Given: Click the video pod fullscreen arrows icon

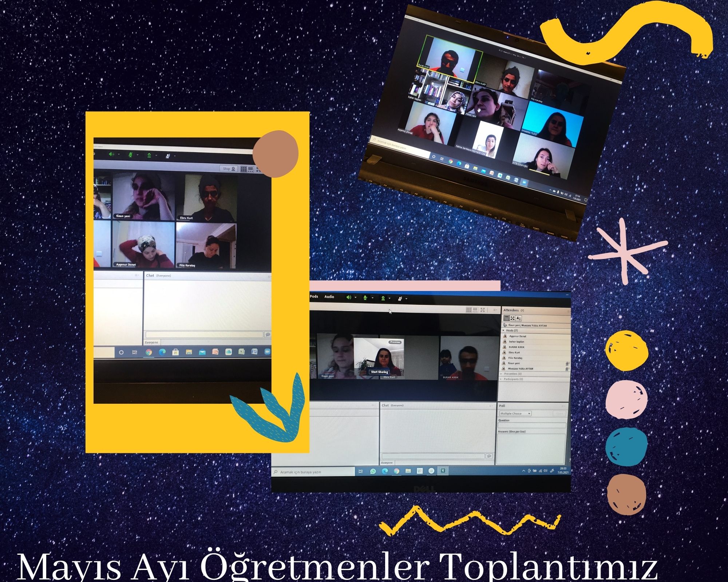Looking at the screenshot, I should 483,310.
